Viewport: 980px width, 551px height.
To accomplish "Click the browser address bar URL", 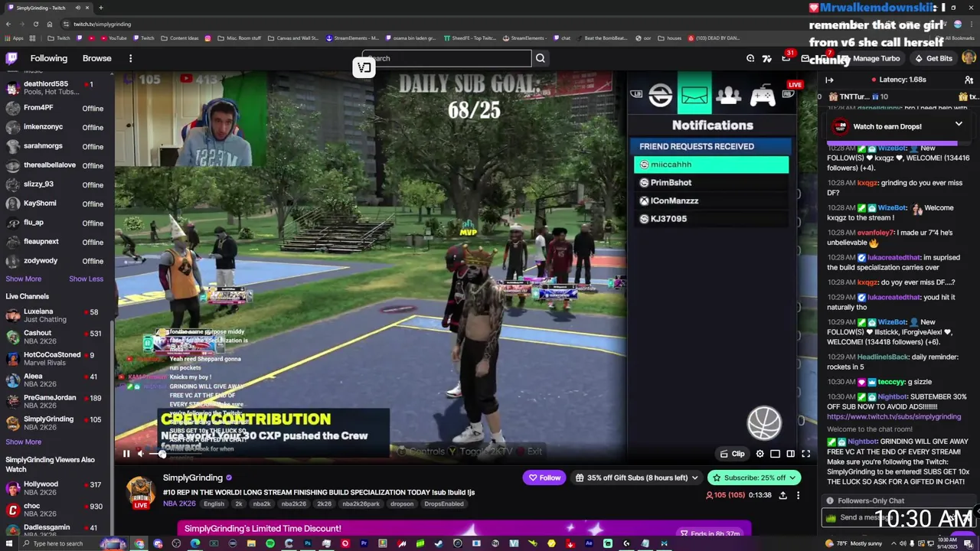I will coord(102,24).
